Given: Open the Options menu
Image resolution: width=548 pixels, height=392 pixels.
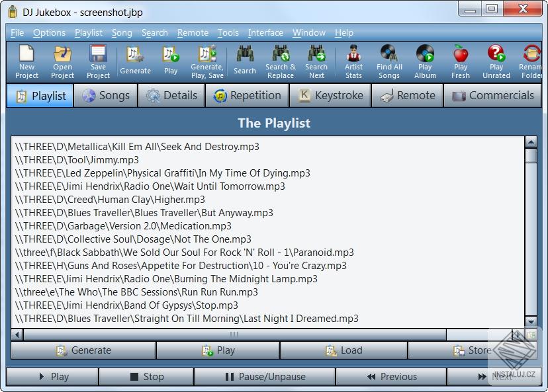Looking at the screenshot, I should tap(50, 32).
